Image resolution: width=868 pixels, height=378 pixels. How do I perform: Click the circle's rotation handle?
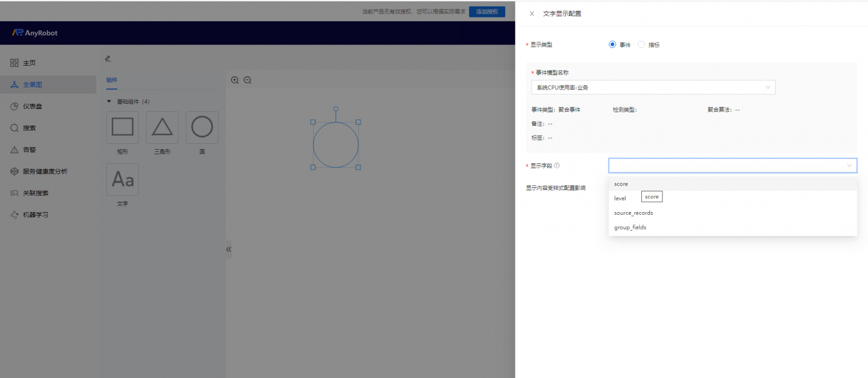tap(336, 109)
